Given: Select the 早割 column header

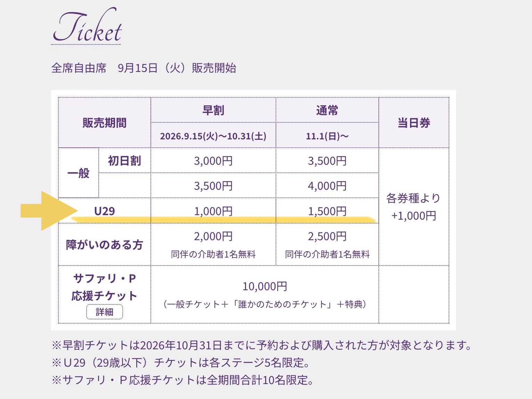Looking at the screenshot, I should tap(213, 110).
